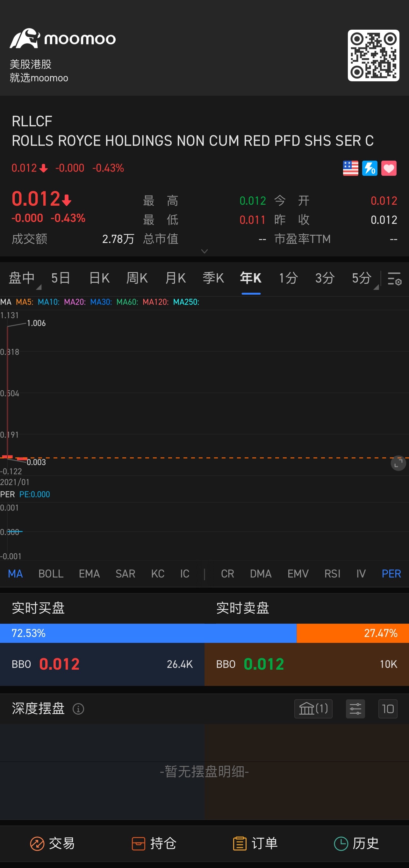Tap the PE:0.000 indicator value
Image resolution: width=409 pixels, height=868 pixels.
point(35,494)
